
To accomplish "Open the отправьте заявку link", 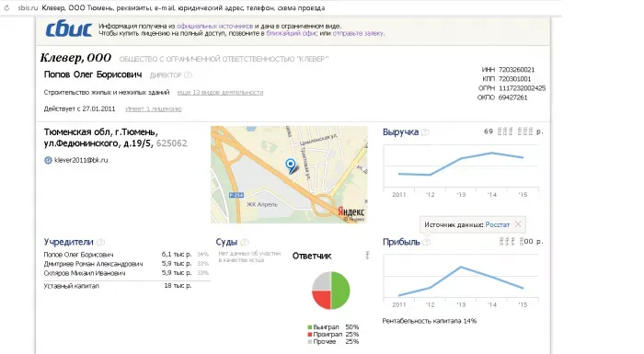I will [x=358, y=33].
